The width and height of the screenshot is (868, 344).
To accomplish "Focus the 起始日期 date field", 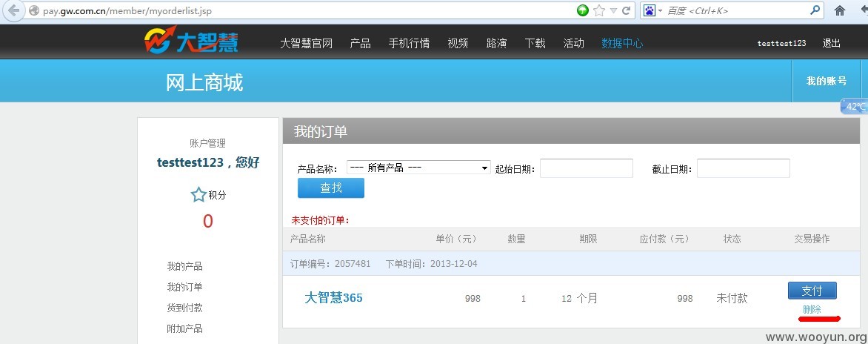I will point(587,168).
